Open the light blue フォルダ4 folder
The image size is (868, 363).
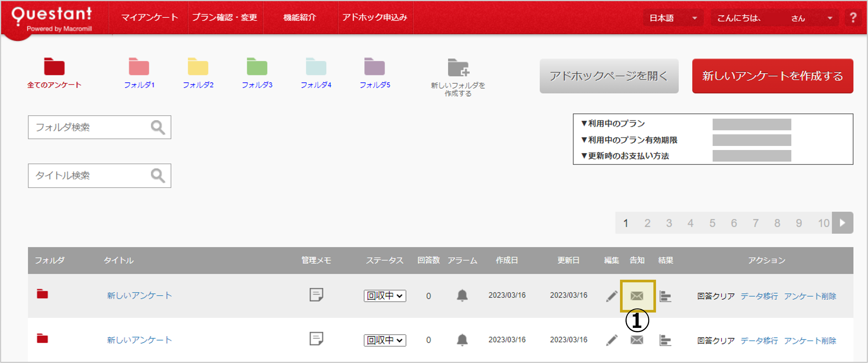316,66
